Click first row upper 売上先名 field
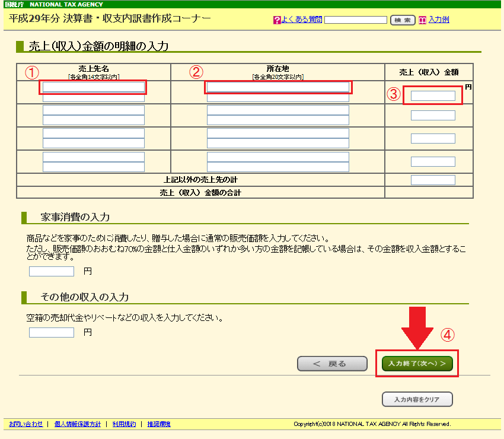 coord(94,87)
